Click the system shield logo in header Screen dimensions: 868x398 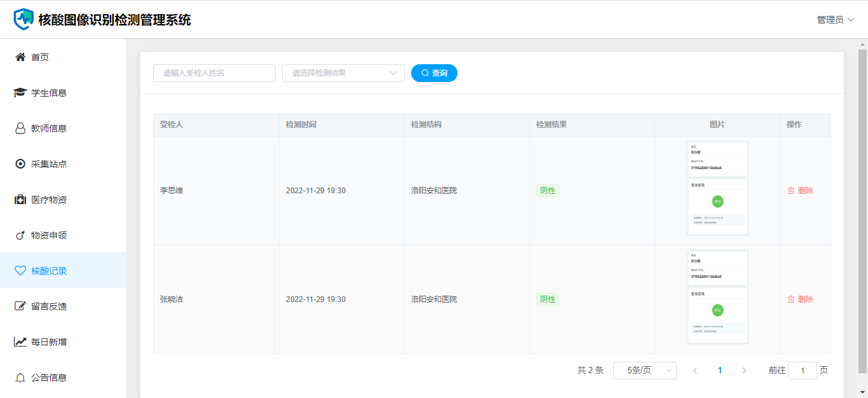click(x=24, y=19)
